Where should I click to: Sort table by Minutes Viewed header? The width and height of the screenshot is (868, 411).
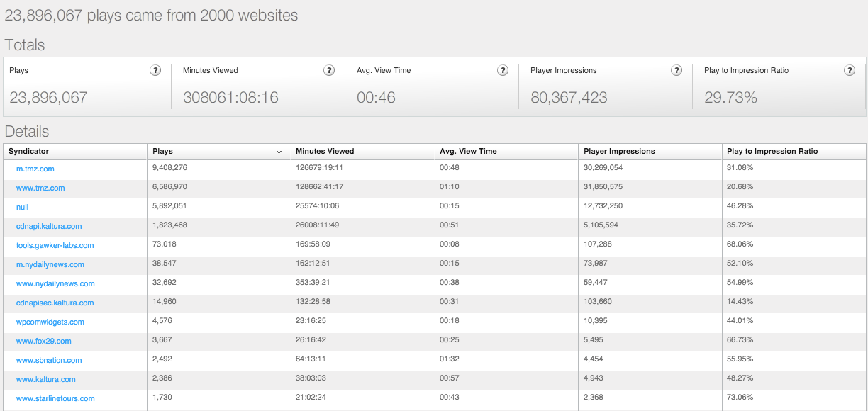coord(363,151)
